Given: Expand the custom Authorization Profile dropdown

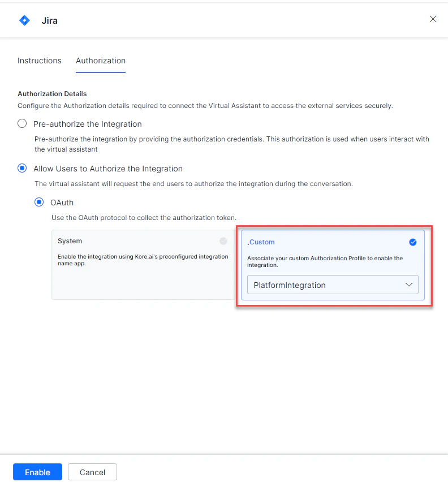Looking at the screenshot, I should tap(333, 285).
